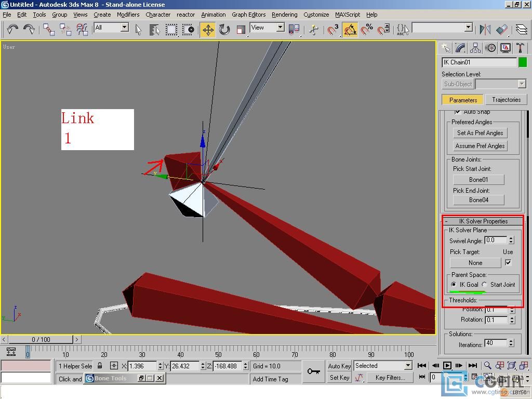Toggle Angle Snap icon
Image resolution: width=532 pixels, height=399 pixels.
point(350,30)
